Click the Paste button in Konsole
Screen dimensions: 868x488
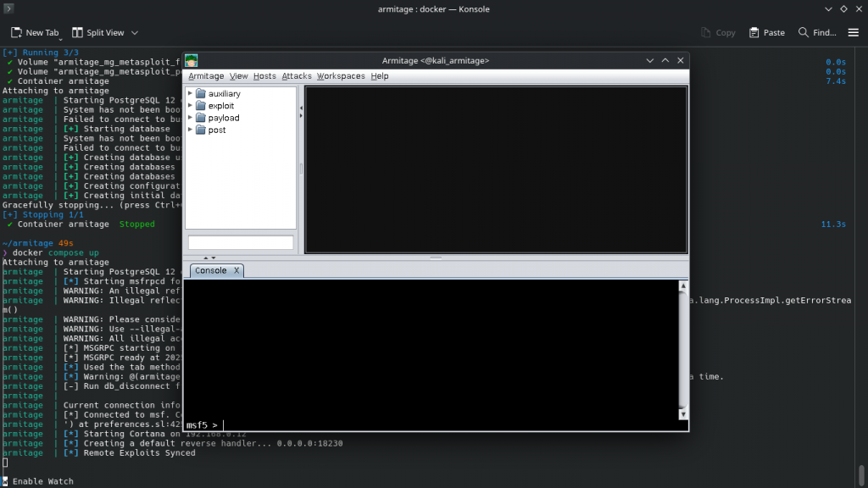[766, 33]
